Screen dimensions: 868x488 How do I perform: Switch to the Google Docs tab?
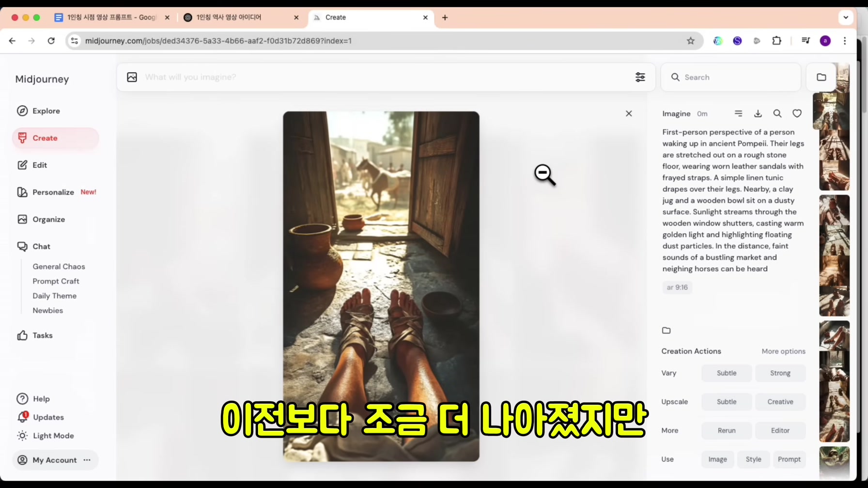click(x=112, y=17)
